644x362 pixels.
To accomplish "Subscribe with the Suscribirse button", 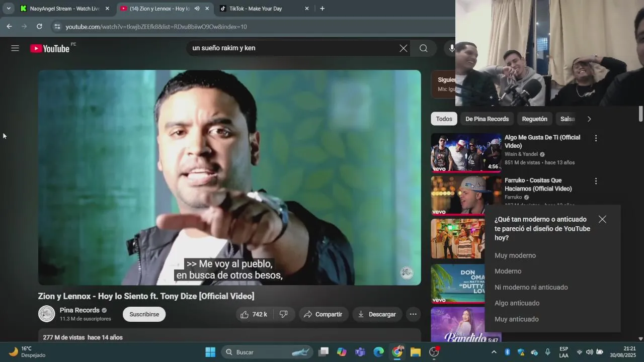I will pyautogui.click(x=144, y=314).
